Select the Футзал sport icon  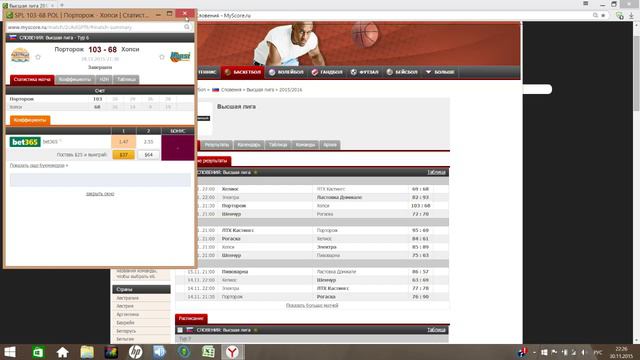tap(364, 72)
